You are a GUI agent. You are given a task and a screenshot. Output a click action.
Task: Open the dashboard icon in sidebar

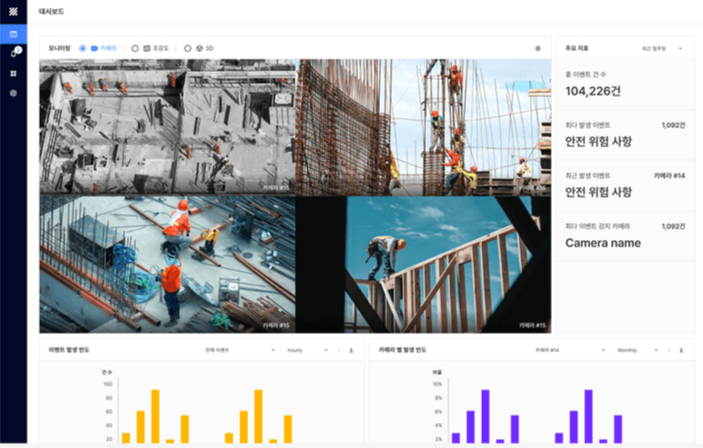click(x=13, y=34)
